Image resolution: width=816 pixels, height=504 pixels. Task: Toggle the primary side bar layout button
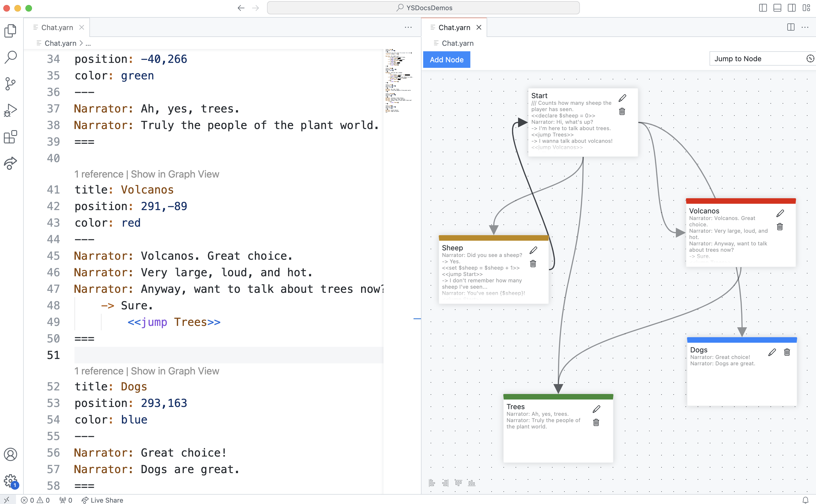pos(763,8)
